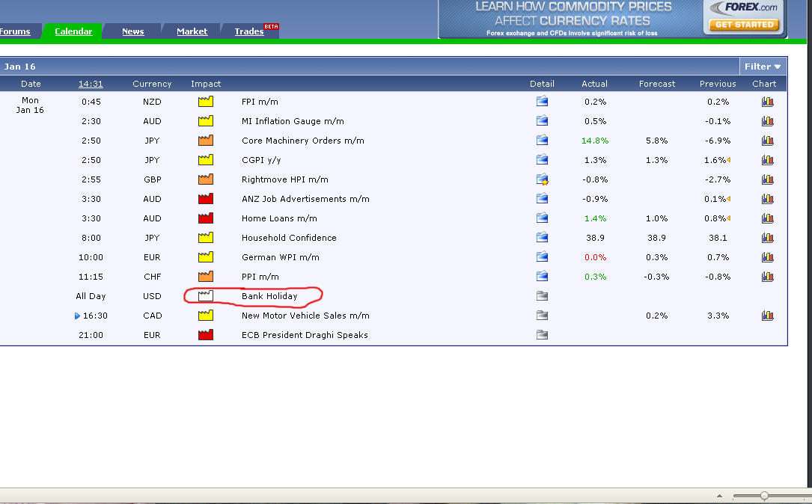The height and width of the screenshot is (504, 812).
Task: Switch to the Forums tab
Action: click(x=15, y=31)
